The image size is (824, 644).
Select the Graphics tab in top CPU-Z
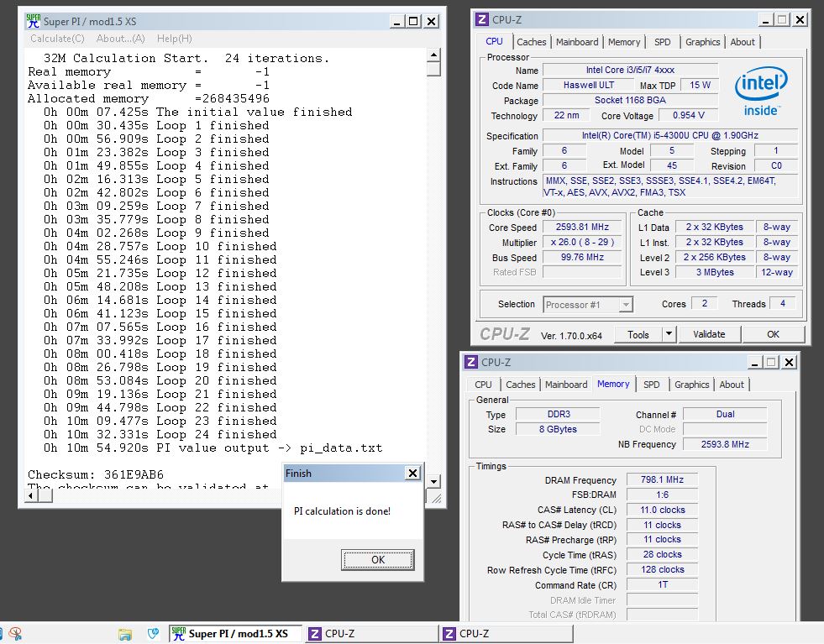click(x=702, y=42)
